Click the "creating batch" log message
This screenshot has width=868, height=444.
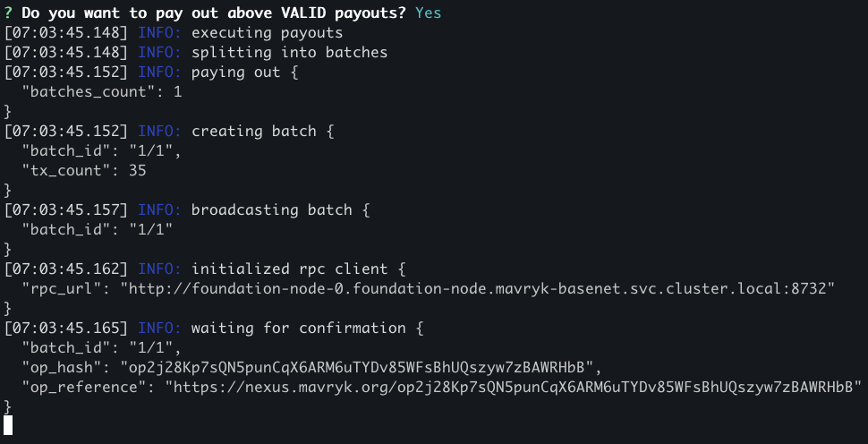tap(253, 132)
